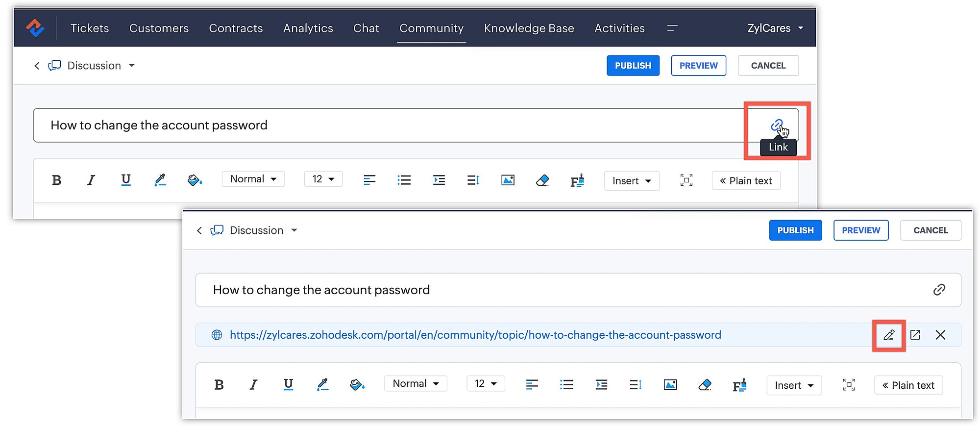Expand the Insert dropdown in lower toolbar
The height and width of the screenshot is (426, 980).
[794, 385]
